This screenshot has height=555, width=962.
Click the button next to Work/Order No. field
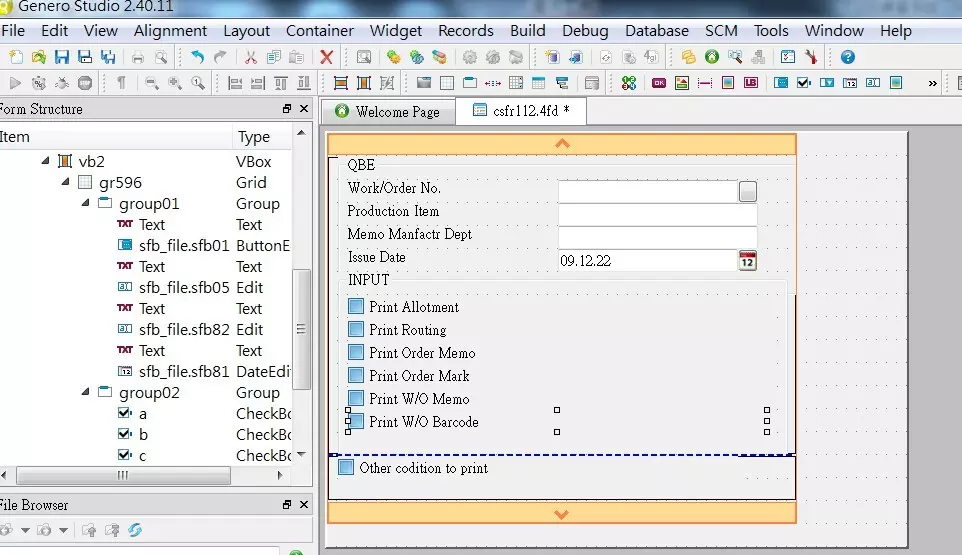(x=747, y=191)
